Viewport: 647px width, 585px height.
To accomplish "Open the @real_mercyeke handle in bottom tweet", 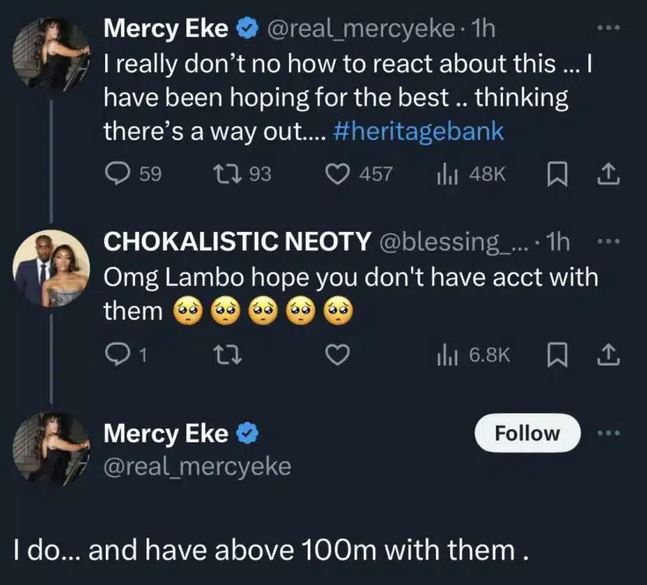I will pyautogui.click(x=198, y=465).
